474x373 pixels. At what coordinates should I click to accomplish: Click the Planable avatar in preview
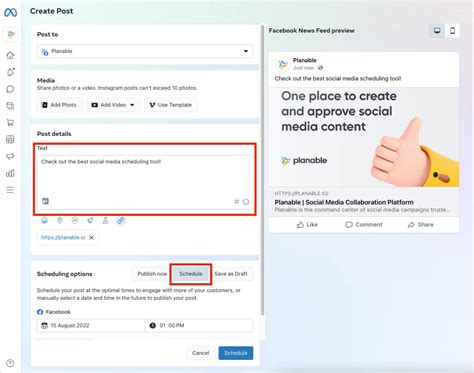click(x=283, y=64)
